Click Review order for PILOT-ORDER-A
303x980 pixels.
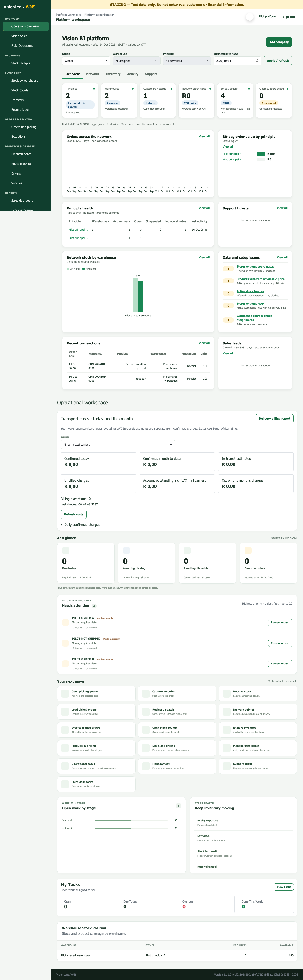pyautogui.click(x=280, y=622)
